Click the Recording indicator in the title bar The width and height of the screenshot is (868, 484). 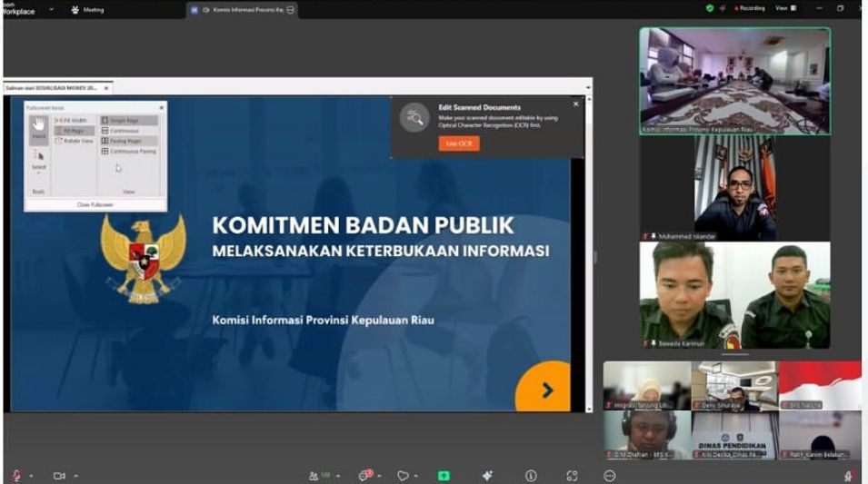point(750,8)
